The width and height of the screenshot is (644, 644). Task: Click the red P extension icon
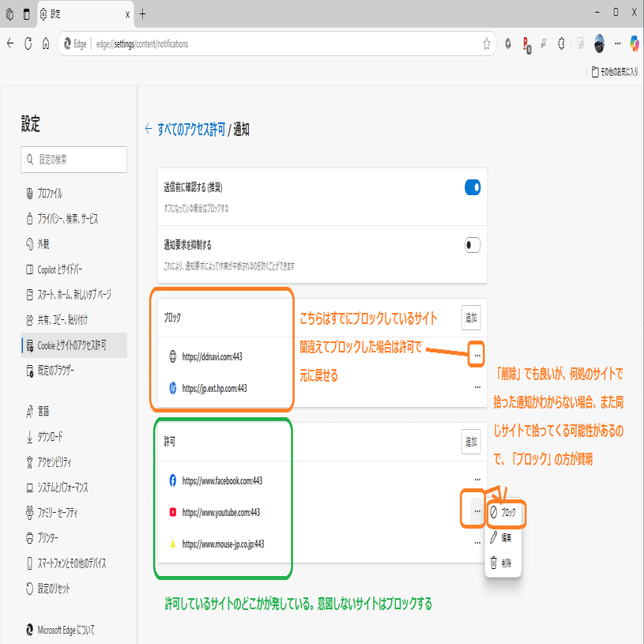tap(526, 44)
